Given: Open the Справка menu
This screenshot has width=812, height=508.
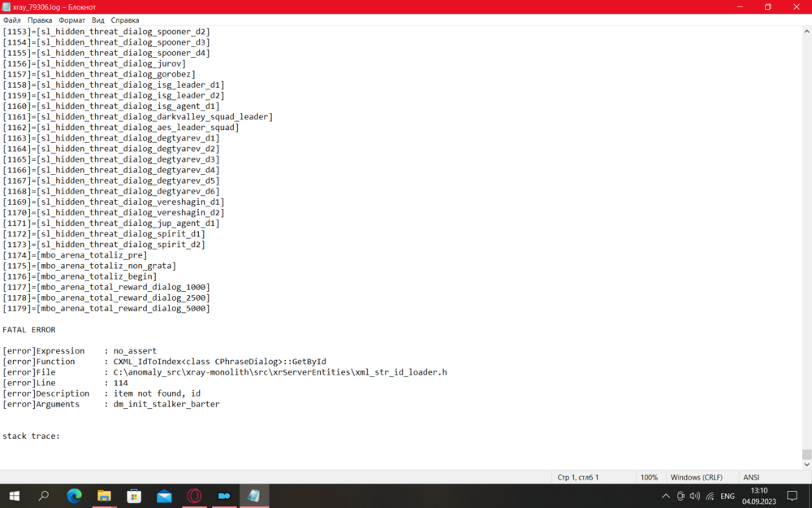Looking at the screenshot, I should coord(125,20).
